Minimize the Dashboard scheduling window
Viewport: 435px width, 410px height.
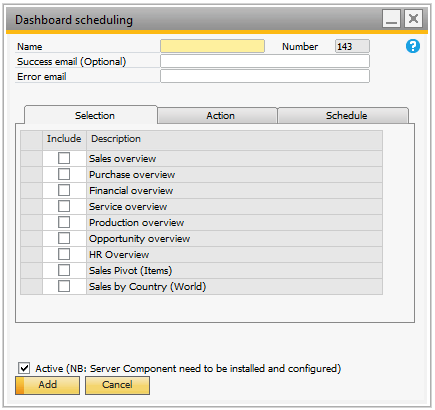(x=391, y=18)
